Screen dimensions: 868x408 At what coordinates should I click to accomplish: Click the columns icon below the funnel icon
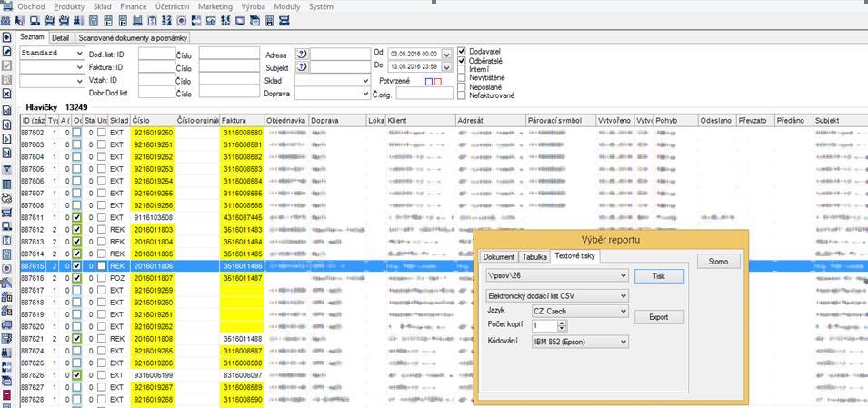coord(7,184)
